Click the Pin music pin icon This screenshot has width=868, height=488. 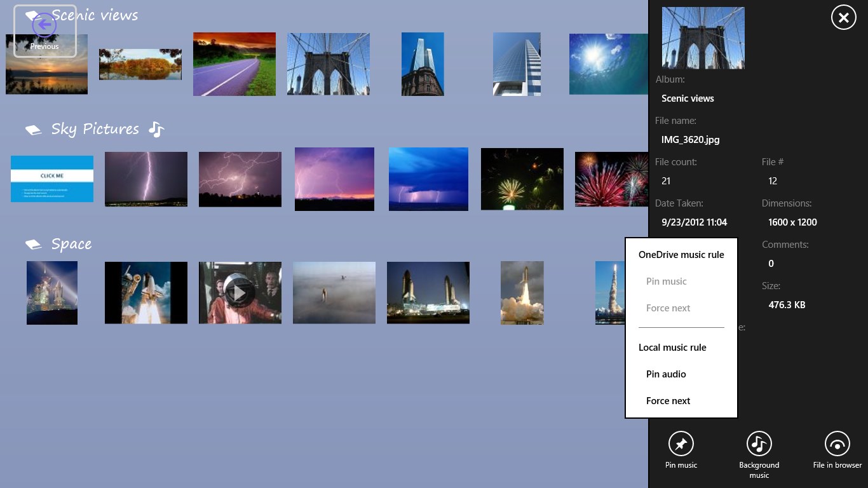(x=681, y=444)
